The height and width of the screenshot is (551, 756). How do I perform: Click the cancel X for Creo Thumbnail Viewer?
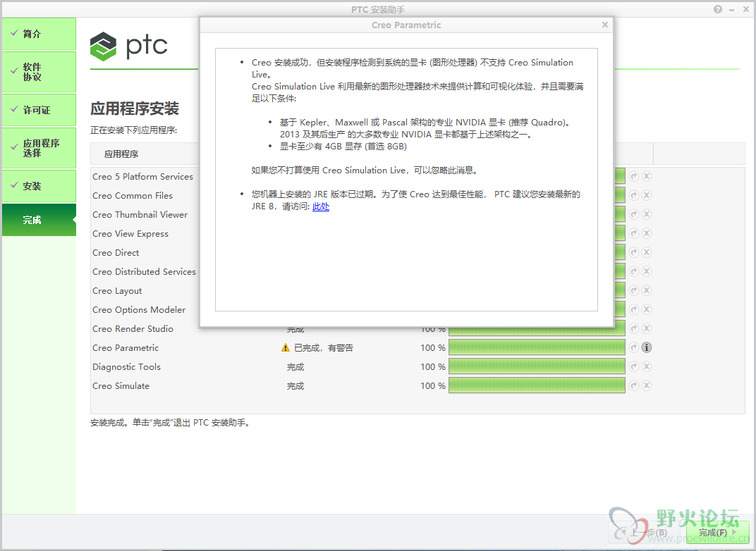pyautogui.click(x=647, y=214)
